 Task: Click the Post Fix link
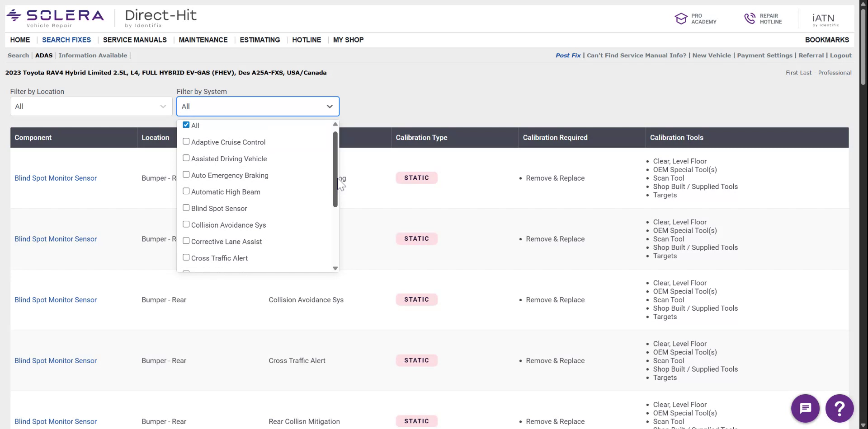click(568, 55)
